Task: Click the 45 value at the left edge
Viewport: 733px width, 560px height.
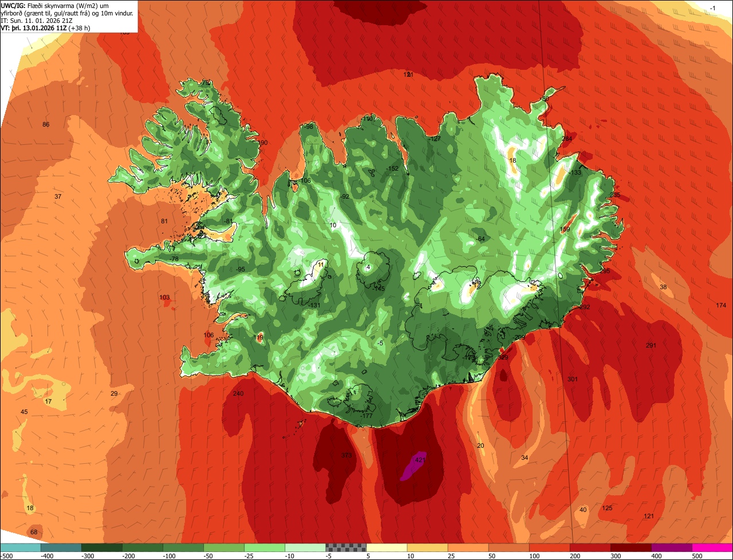Action: tap(24, 412)
